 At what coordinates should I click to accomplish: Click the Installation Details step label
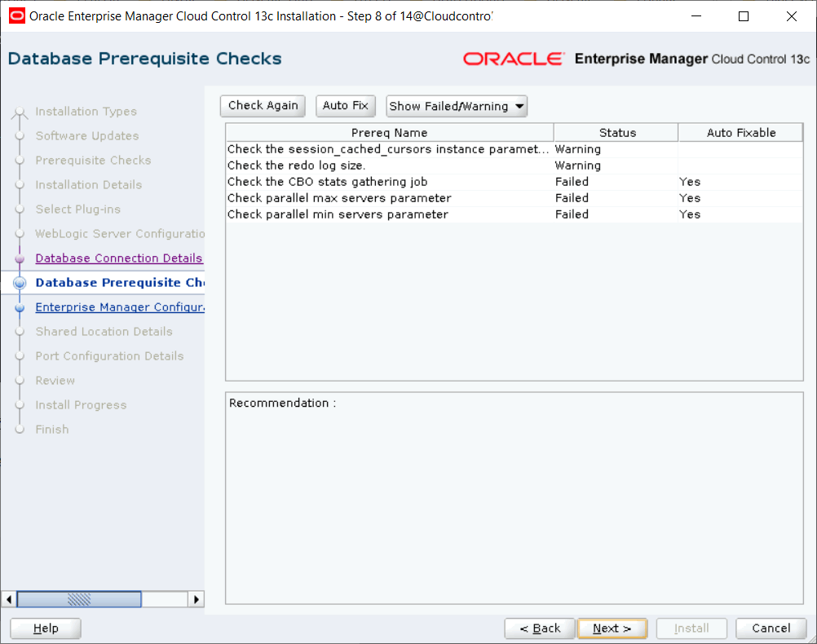[x=89, y=185]
